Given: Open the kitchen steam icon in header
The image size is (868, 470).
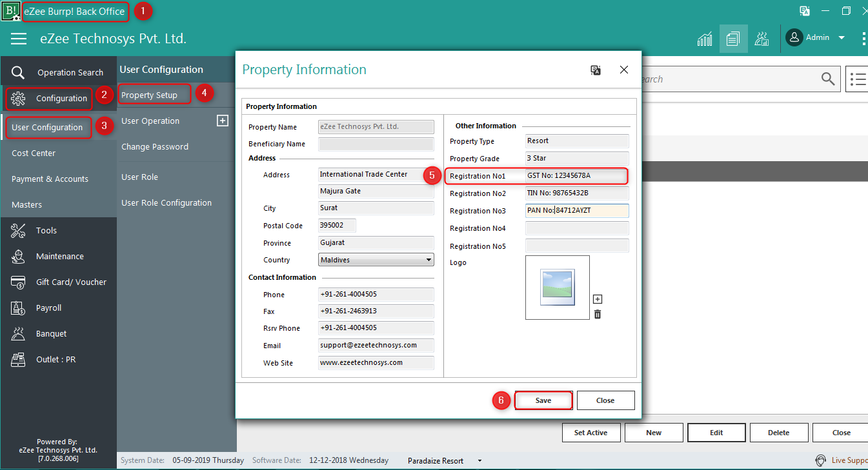Looking at the screenshot, I should click(762, 39).
